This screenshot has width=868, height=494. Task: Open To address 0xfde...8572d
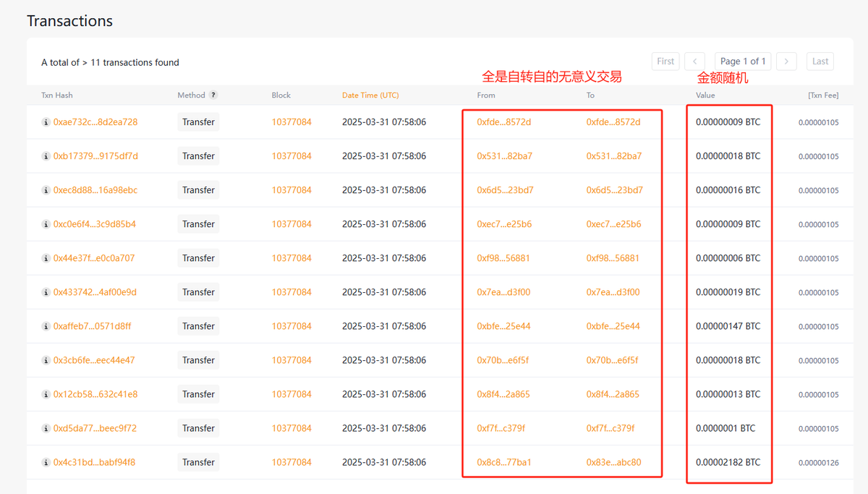coord(613,122)
